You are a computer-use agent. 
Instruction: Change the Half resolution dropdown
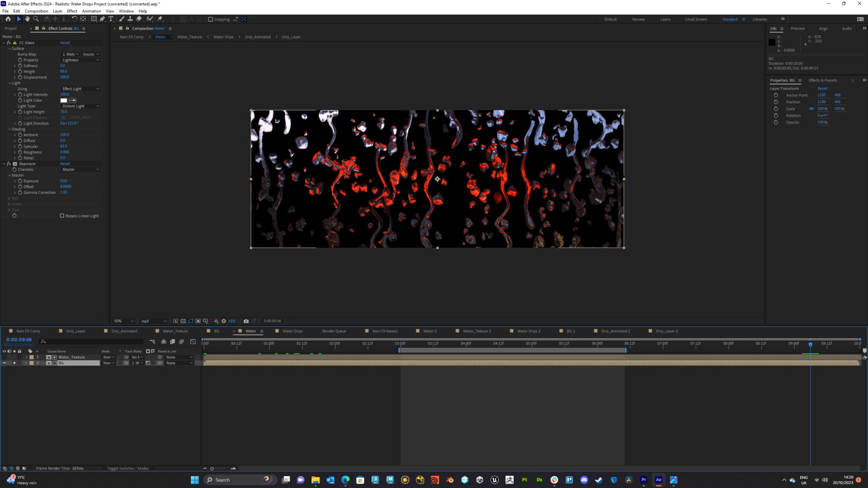pyautogui.click(x=154, y=320)
